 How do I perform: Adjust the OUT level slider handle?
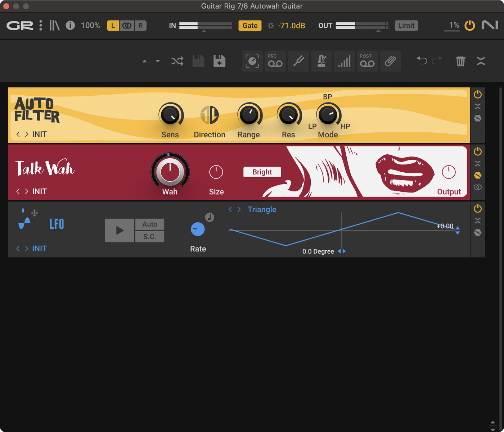[378, 31]
